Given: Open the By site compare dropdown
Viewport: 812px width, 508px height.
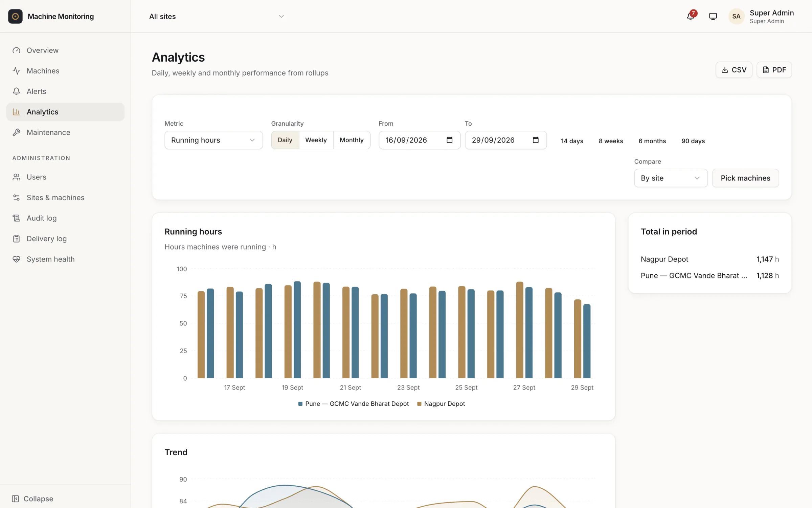Looking at the screenshot, I should click(671, 178).
